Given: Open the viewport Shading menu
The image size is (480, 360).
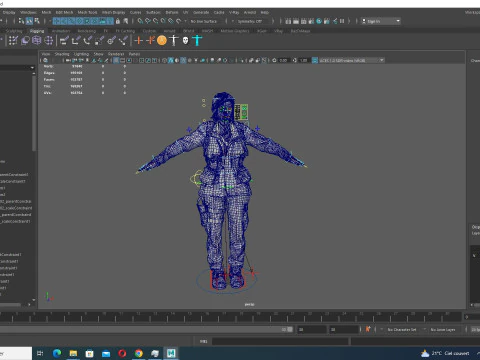Looking at the screenshot, I should [62, 54].
